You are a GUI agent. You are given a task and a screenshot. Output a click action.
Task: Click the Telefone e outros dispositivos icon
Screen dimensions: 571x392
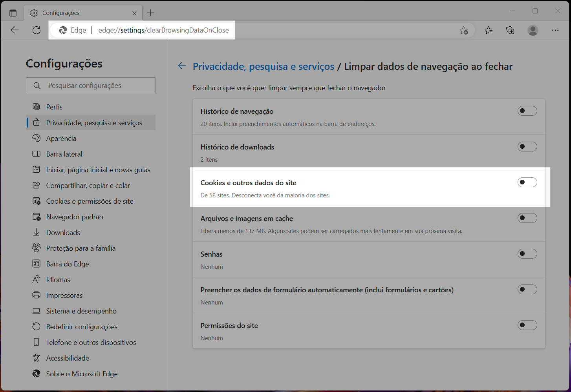click(36, 342)
